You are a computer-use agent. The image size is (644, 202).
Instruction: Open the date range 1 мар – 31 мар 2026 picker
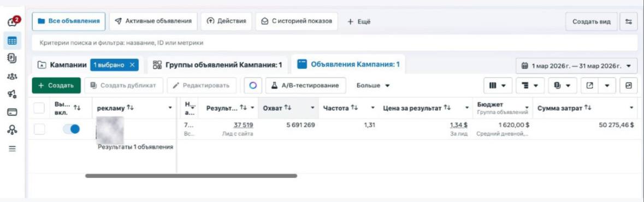click(x=577, y=66)
